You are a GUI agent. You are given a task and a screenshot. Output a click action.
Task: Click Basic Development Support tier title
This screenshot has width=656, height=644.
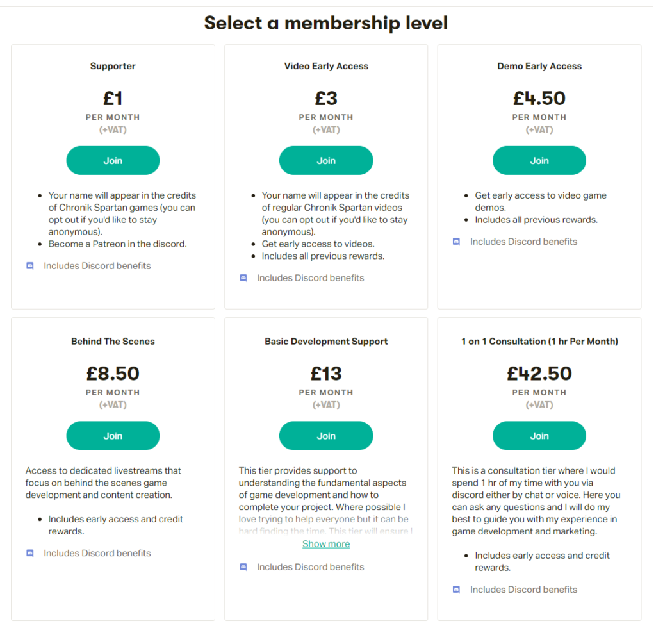[326, 342]
